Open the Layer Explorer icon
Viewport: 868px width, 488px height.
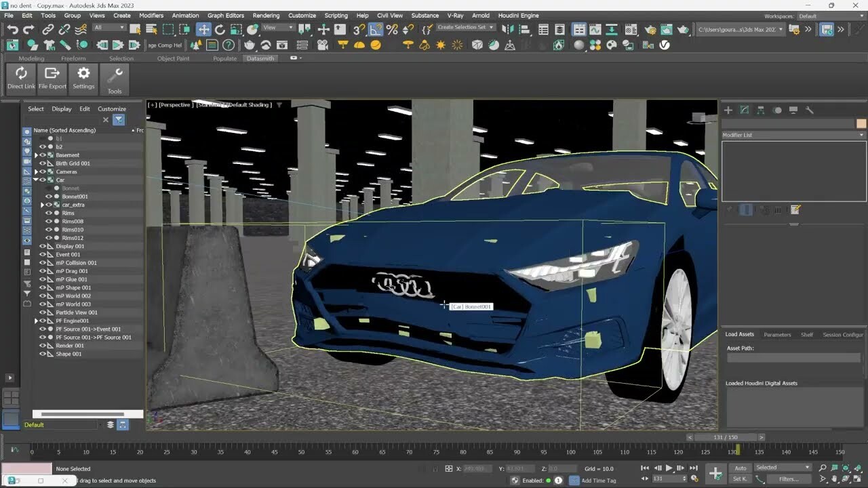559,28
